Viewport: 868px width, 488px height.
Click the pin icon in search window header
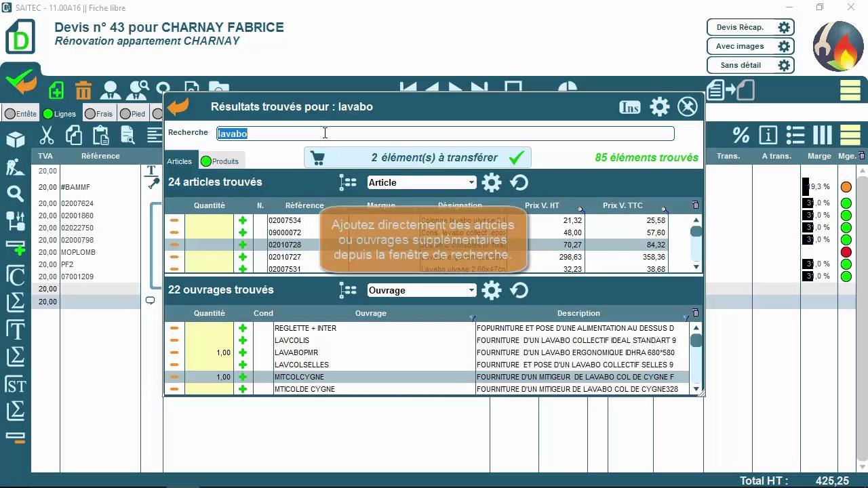688,106
